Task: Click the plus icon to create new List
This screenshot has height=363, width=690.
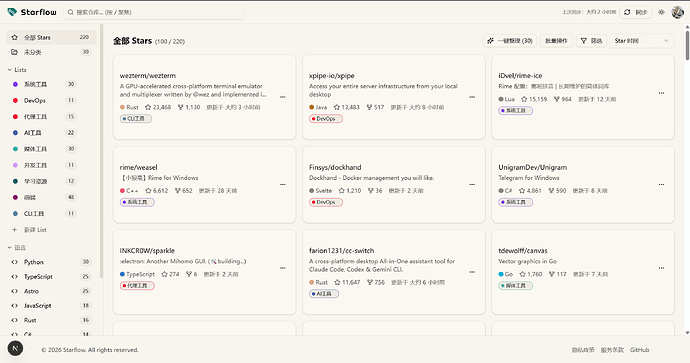Action: pyautogui.click(x=15, y=230)
